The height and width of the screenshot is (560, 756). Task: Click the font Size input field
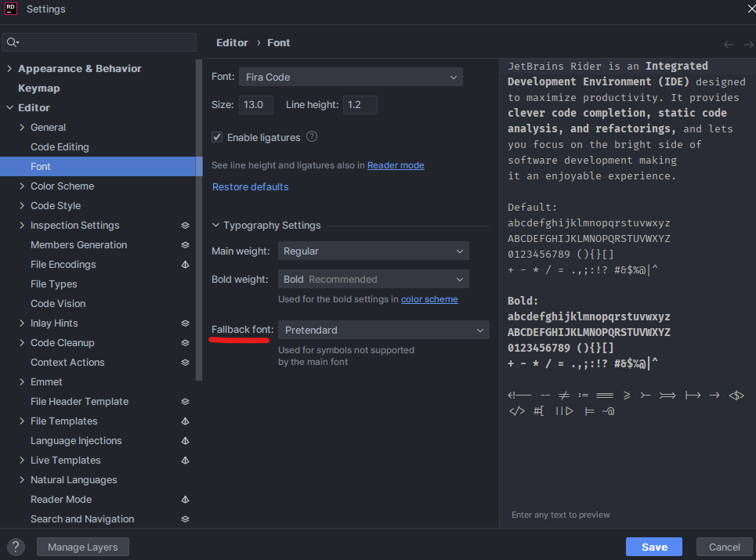(256, 105)
